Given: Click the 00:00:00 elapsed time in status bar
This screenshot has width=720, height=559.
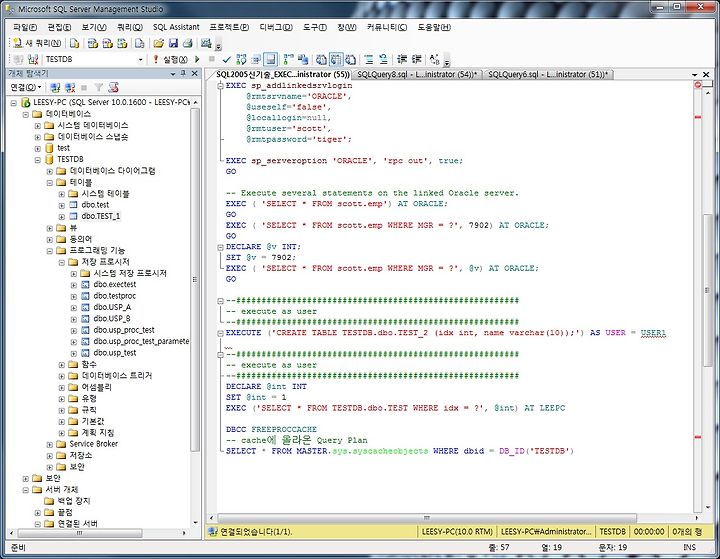Looking at the screenshot, I should (x=649, y=531).
